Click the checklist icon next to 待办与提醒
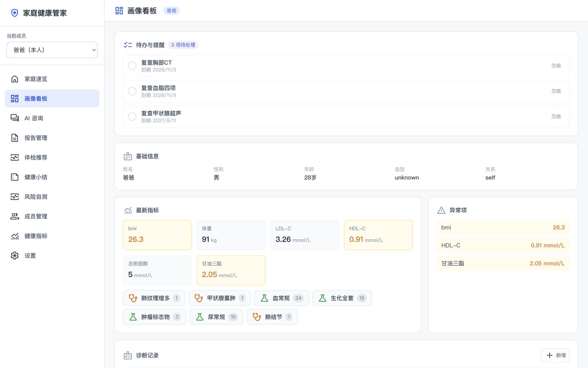 point(128,45)
